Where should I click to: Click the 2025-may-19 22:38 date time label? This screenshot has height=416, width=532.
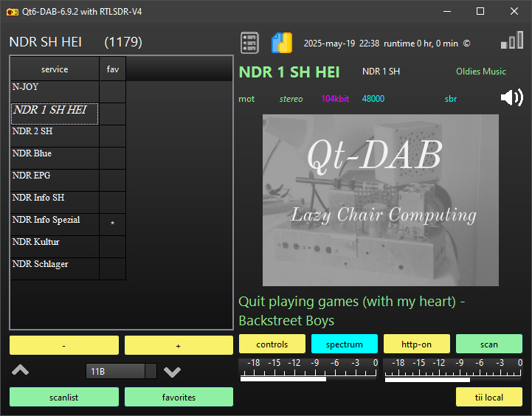(342, 44)
